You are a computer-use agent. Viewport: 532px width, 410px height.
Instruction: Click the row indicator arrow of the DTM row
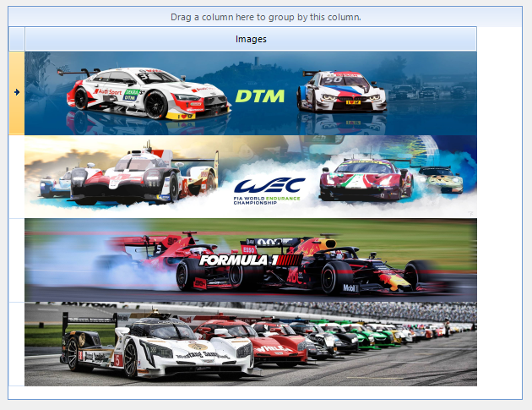[x=17, y=92]
